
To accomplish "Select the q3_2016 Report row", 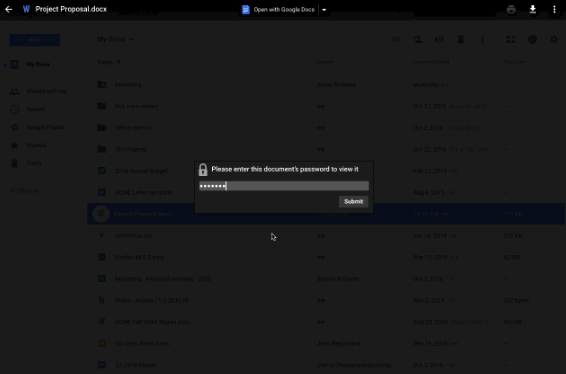I will [326, 365].
